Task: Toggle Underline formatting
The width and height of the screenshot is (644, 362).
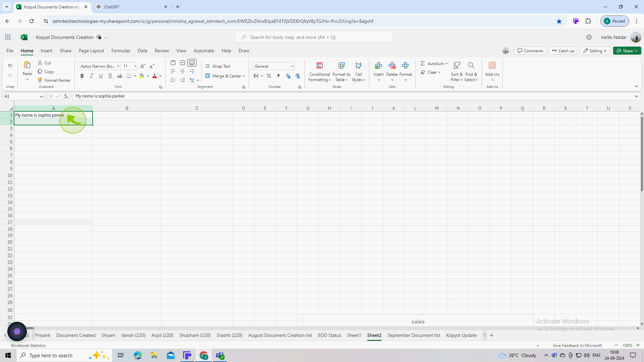Action: click(x=101, y=76)
